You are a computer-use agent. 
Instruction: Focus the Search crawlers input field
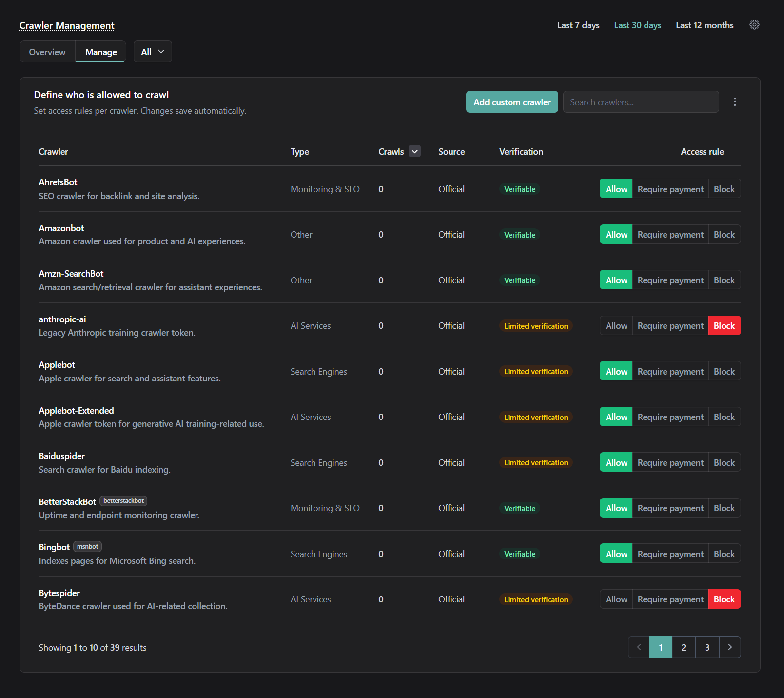(641, 102)
